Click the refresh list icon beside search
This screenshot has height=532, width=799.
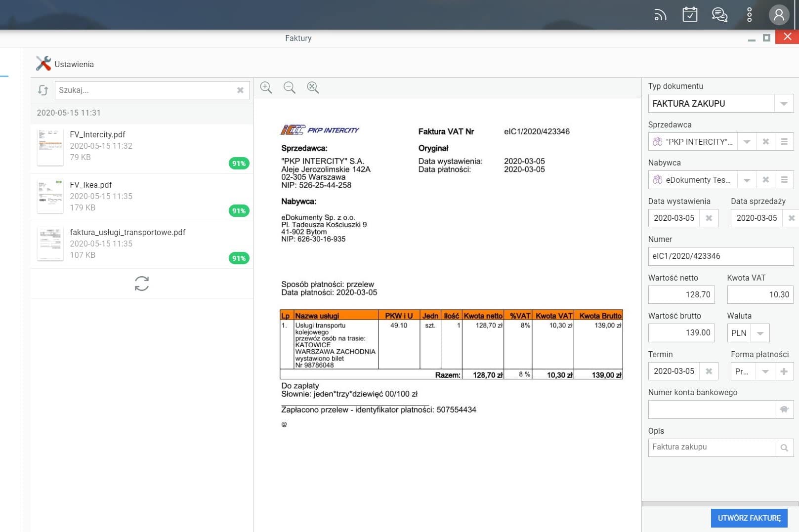point(43,90)
